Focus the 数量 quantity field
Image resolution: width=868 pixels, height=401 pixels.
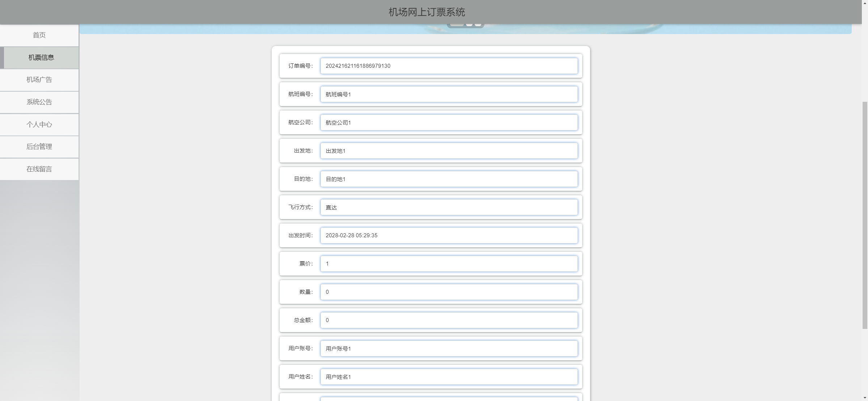pos(449,292)
